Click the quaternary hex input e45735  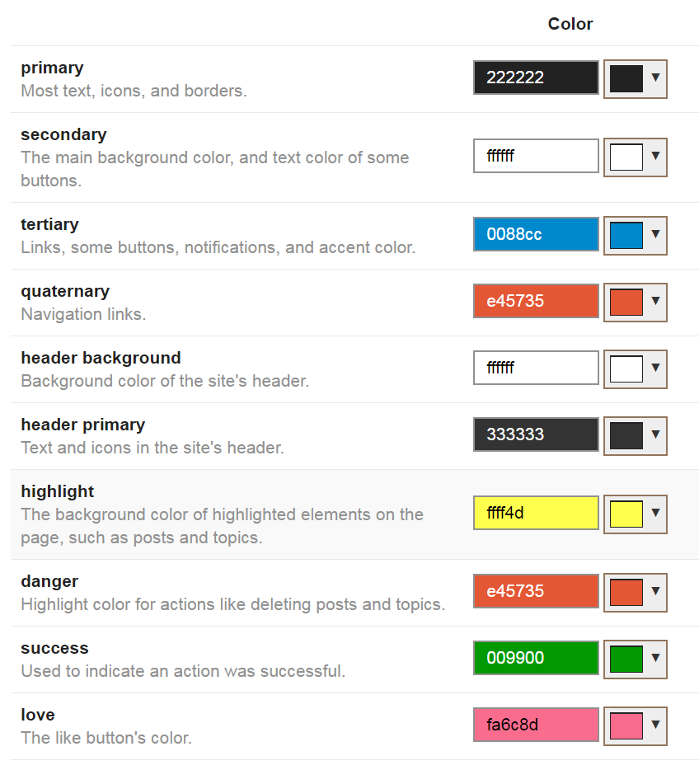click(x=536, y=302)
